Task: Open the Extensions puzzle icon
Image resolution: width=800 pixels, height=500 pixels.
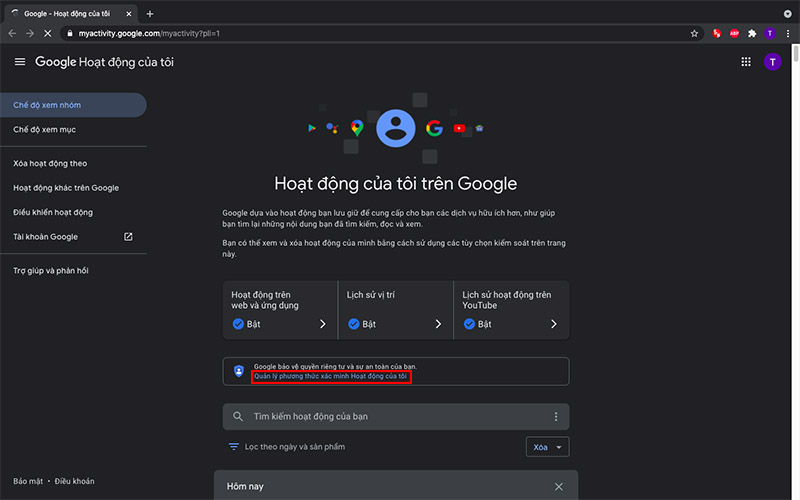Action: click(x=752, y=33)
